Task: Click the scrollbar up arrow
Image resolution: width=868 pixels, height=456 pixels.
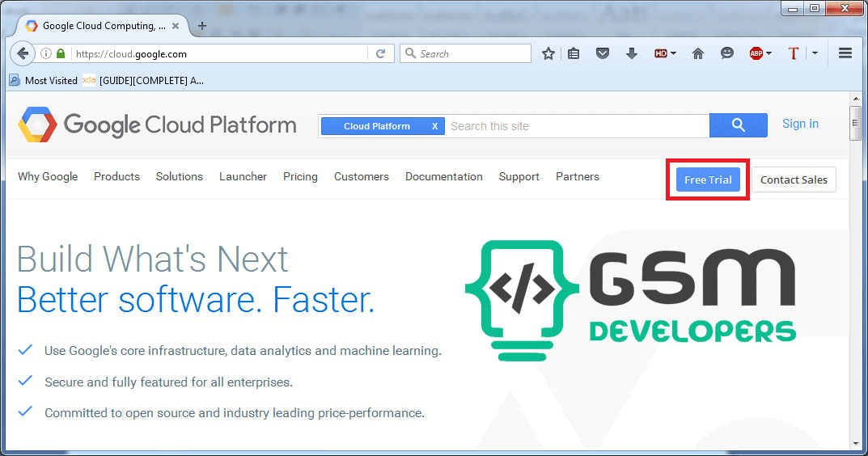Action: pyautogui.click(x=856, y=99)
